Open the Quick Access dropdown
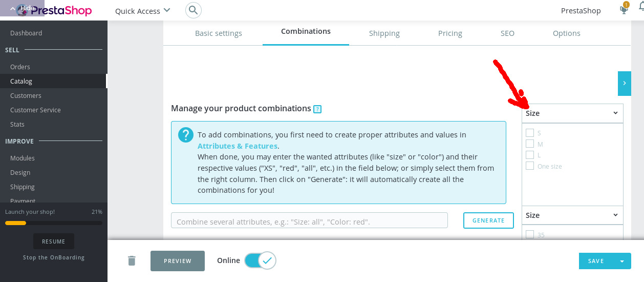The height and width of the screenshot is (282, 644). (142, 11)
